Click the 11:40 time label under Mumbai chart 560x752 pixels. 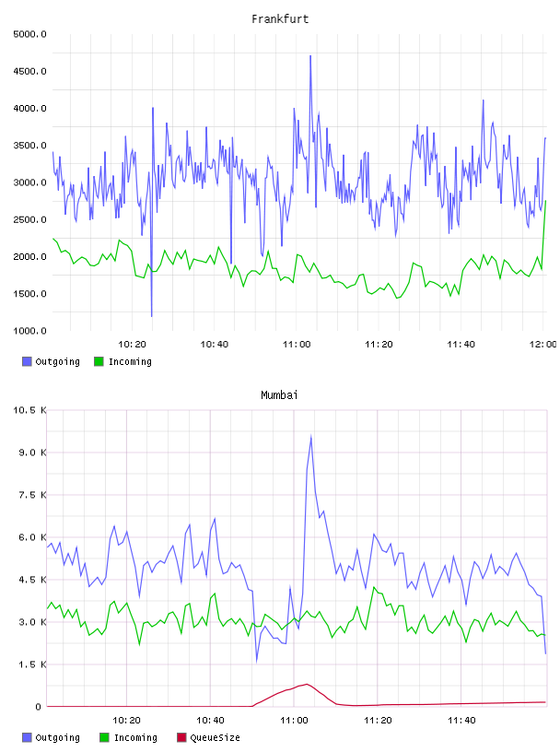[461, 721]
